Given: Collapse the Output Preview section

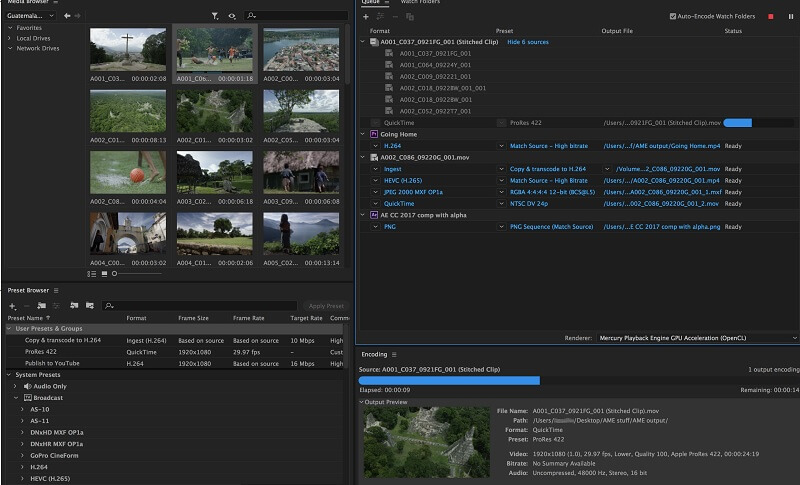Looking at the screenshot, I should [x=362, y=402].
